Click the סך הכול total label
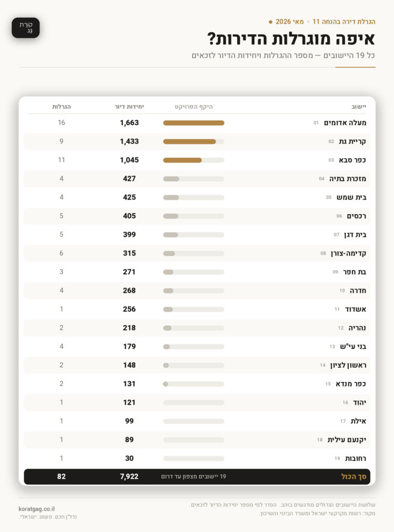The image size is (394, 532). point(354,476)
